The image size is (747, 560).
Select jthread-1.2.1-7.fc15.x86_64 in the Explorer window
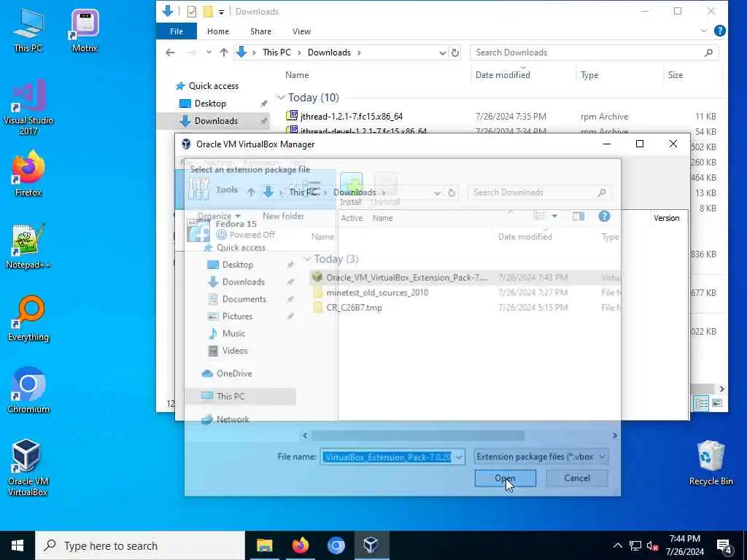tap(351, 116)
